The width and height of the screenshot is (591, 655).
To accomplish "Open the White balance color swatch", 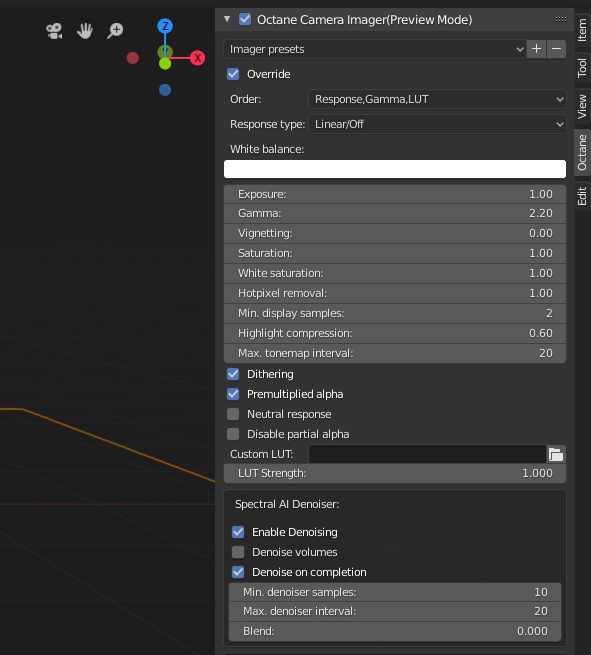I will click(395, 169).
